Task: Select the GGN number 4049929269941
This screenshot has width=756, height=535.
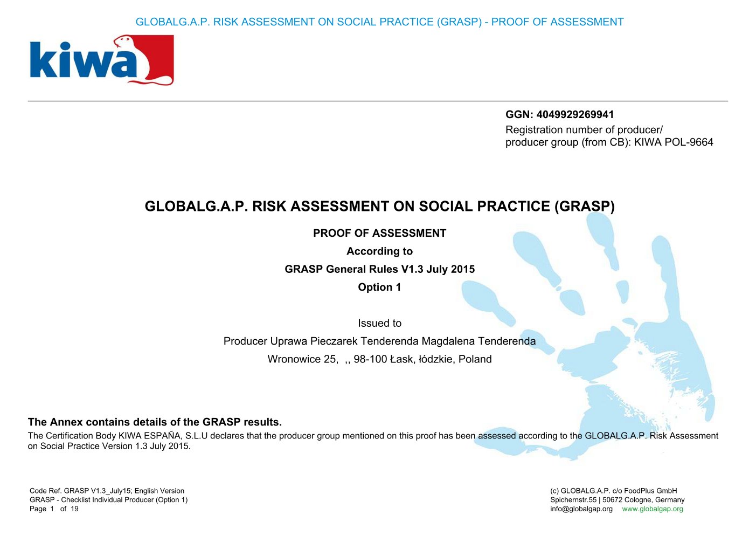Action: click(x=575, y=114)
